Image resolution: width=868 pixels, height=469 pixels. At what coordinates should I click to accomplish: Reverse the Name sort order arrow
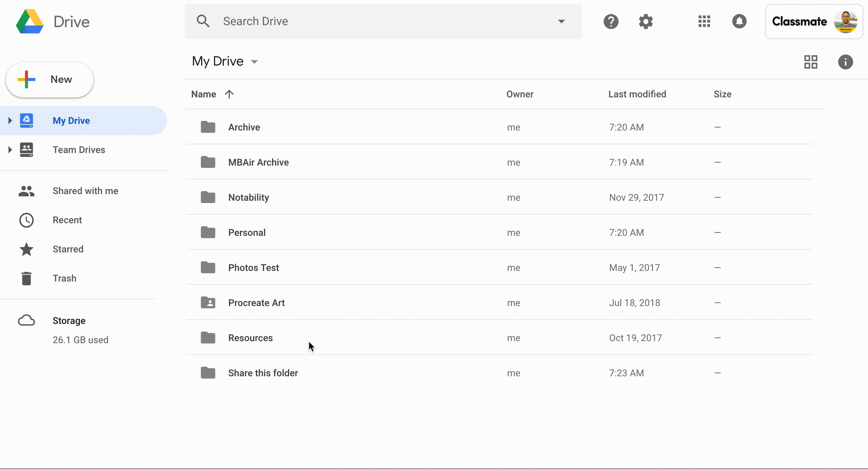tap(230, 94)
